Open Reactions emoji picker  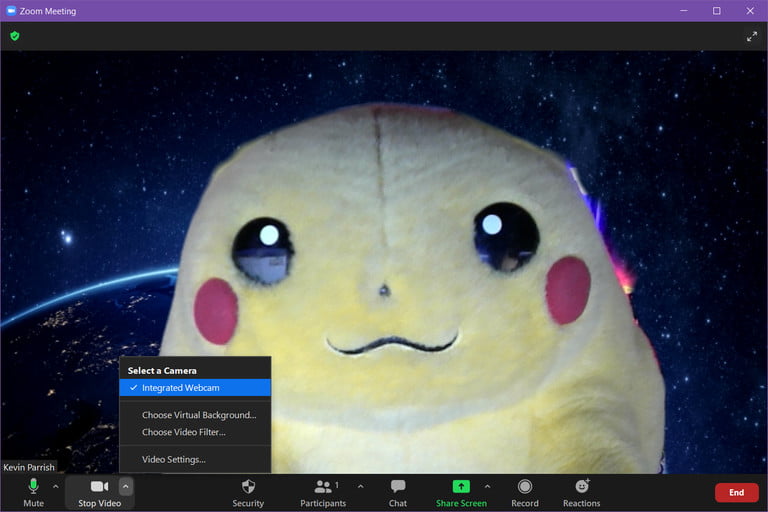(581, 491)
